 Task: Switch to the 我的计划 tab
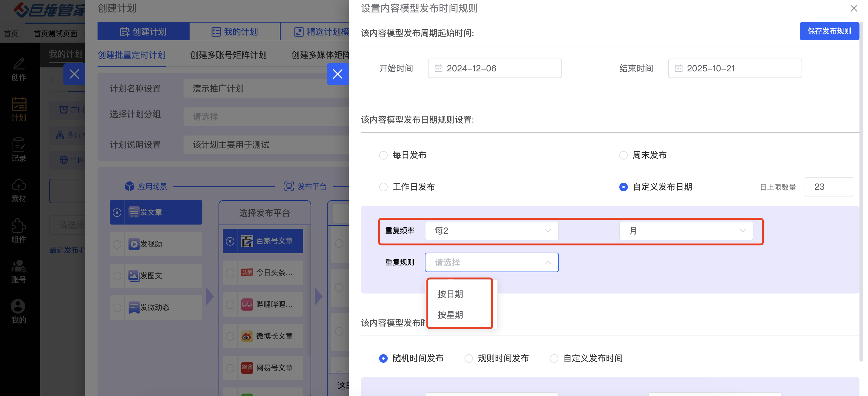[234, 32]
